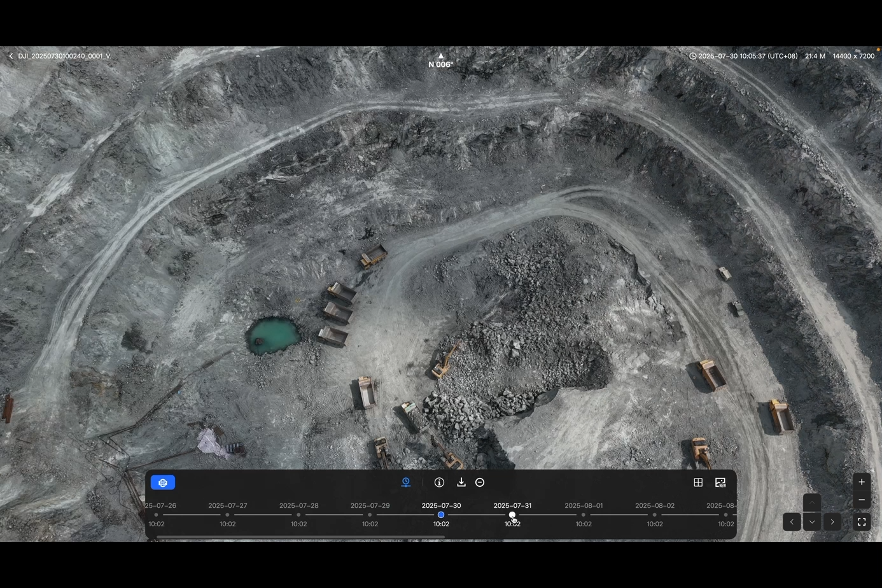The height and width of the screenshot is (588, 882).
Task: Click the timeline horizontal scrollbar
Action: point(300,538)
